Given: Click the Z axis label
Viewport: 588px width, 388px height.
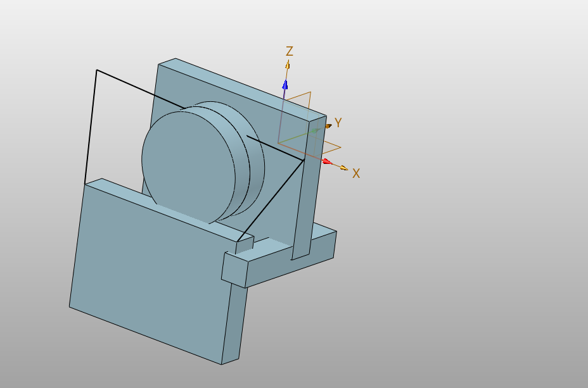Looking at the screenshot, I should (289, 51).
